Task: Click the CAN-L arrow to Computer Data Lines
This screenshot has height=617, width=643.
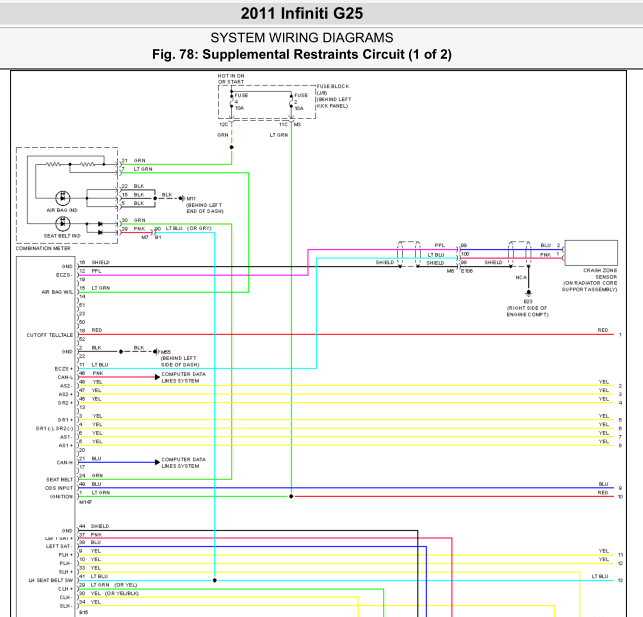Action: [157, 377]
